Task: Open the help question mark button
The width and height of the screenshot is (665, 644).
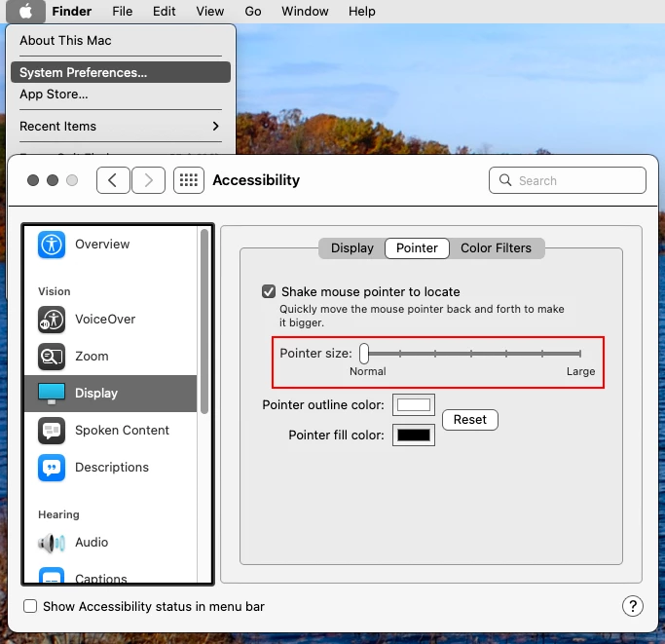Action: pyautogui.click(x=632, y=606)
